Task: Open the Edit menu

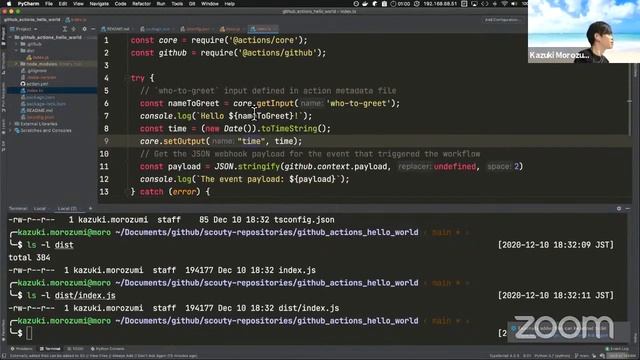Action: click(x=62, y=4)
